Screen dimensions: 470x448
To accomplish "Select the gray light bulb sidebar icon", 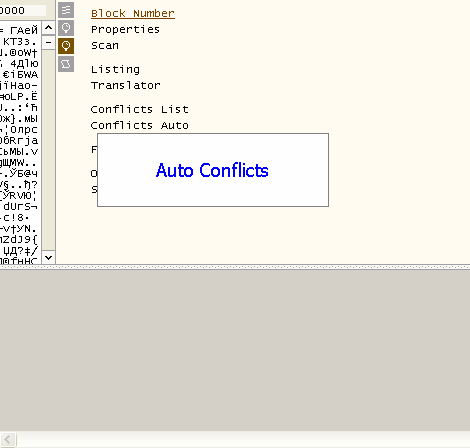I will [x=66, y=28].
